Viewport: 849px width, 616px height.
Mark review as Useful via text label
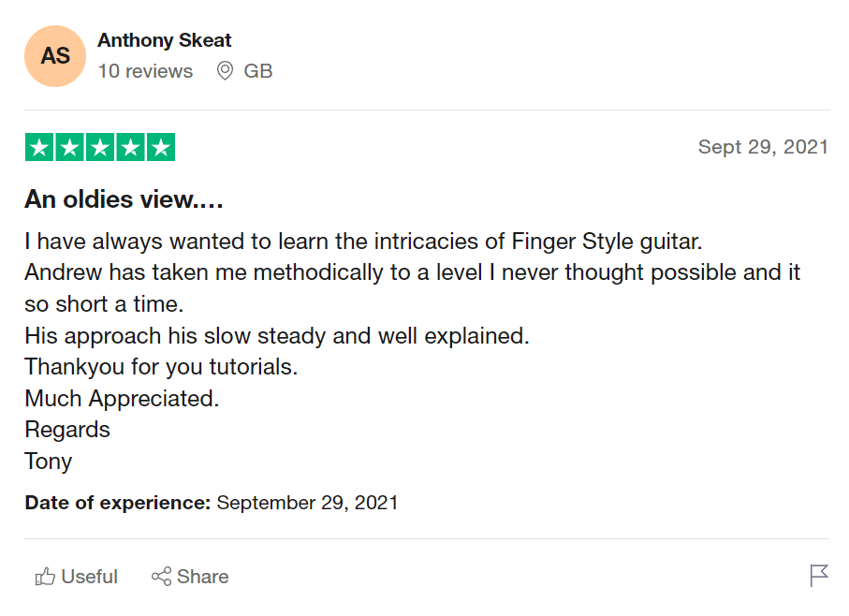90,577
